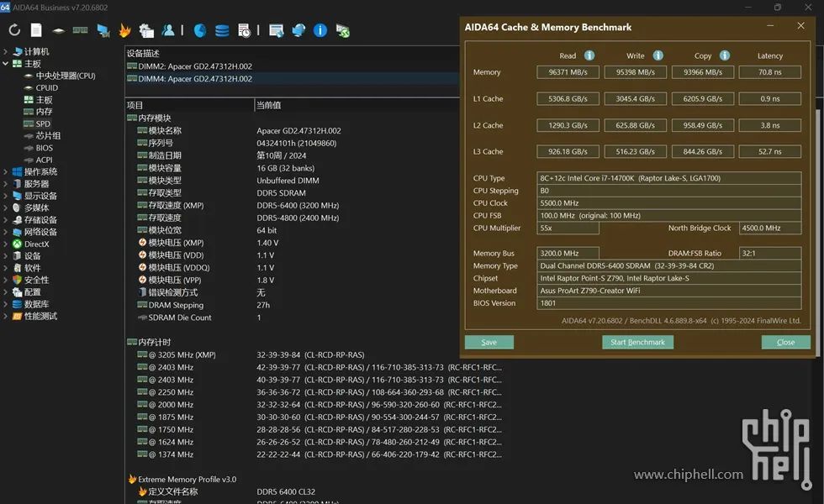
Task: Select the 模块名称 row in the details list
Action: click(x=293, y=131)
